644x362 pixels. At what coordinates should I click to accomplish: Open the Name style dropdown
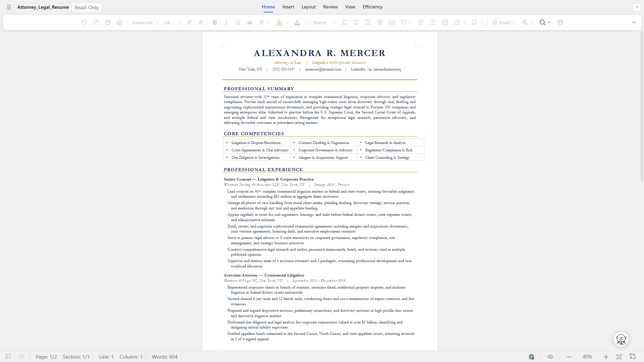324,22
